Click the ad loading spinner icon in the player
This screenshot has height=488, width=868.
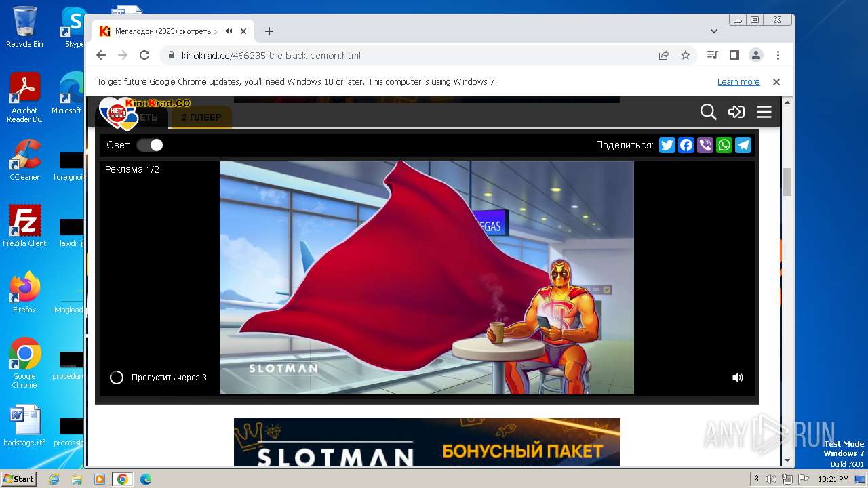(117, 378)
